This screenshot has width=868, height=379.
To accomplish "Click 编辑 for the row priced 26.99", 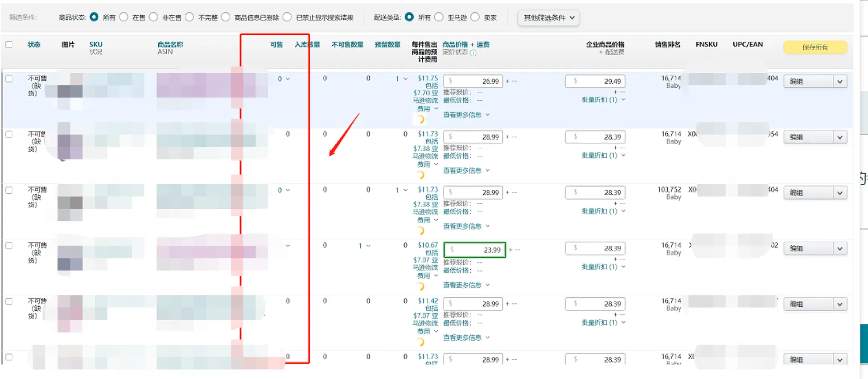I will (808, 82).
